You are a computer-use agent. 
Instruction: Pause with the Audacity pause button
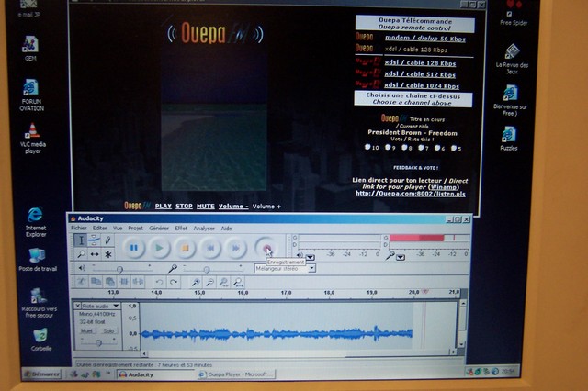[x=133, y=248]
